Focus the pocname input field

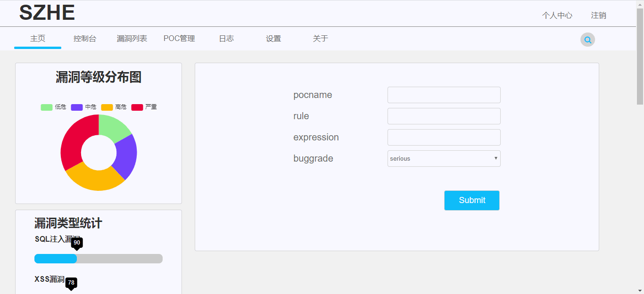point(444,95)
